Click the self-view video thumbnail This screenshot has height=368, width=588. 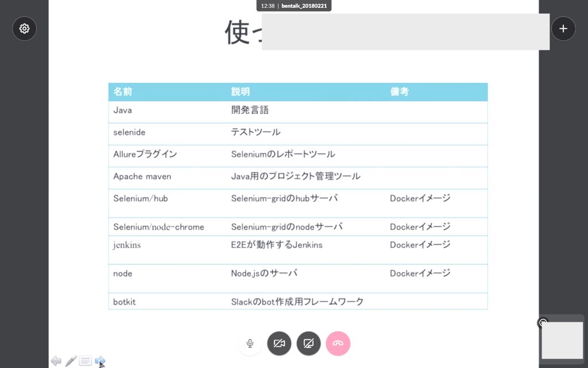point(562,340)
